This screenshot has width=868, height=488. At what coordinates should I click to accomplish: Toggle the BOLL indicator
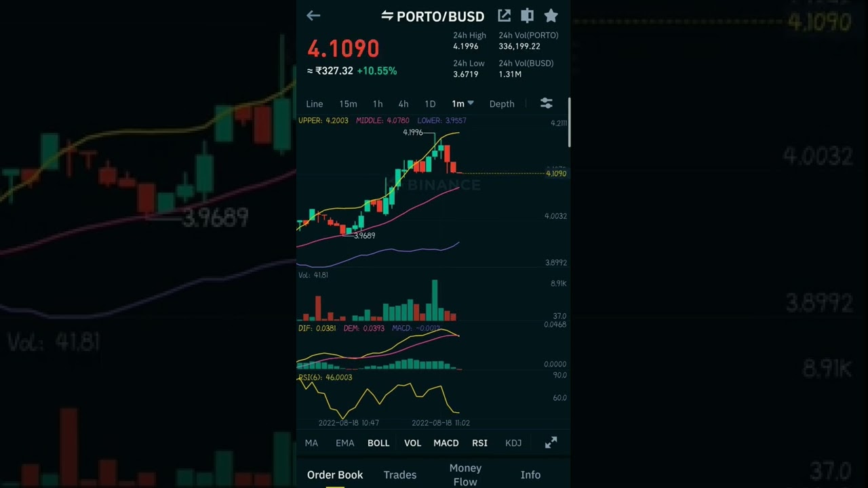coord(378,443)
